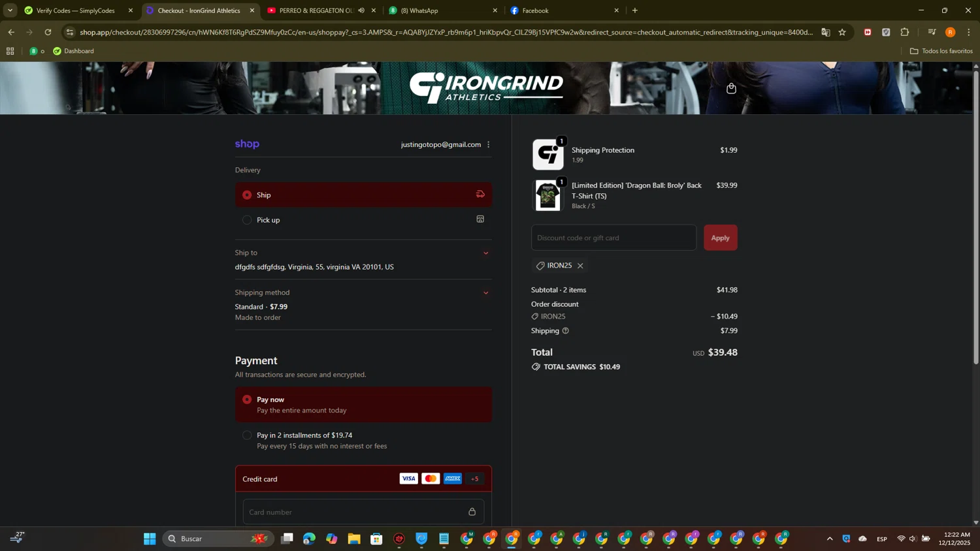980x551 pixels.
Task: Click the Shop Pay logo
Action: coord(247,144)
